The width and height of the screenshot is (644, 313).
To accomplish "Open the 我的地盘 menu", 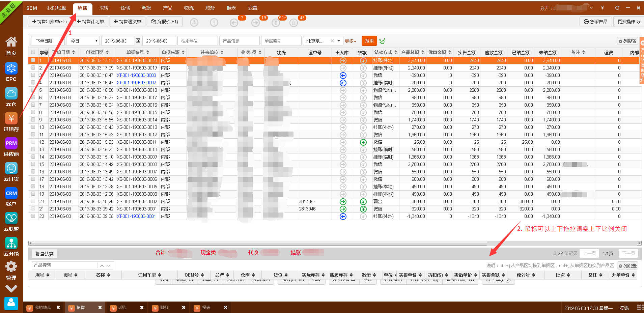I will pyautogui.click(x=56, y=8).
